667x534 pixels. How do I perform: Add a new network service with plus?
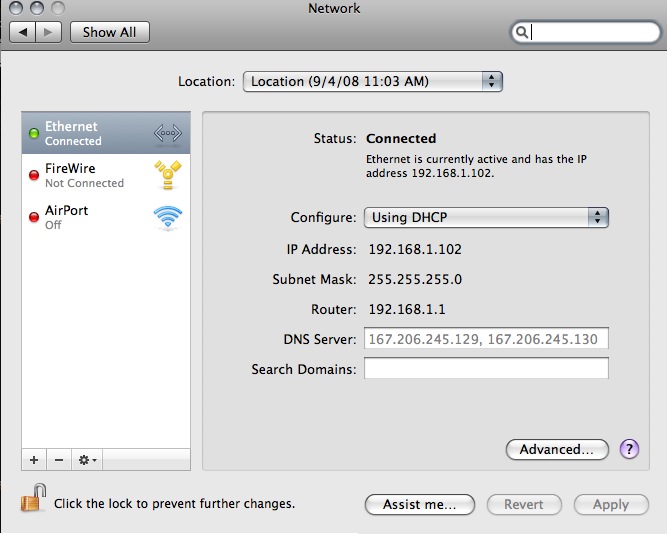click(34, 460)
